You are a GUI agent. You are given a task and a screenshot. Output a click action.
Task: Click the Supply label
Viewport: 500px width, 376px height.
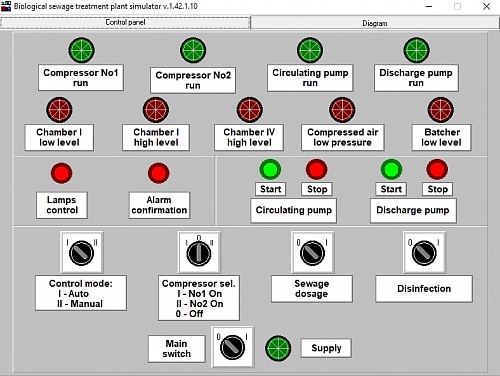(326, 348)
